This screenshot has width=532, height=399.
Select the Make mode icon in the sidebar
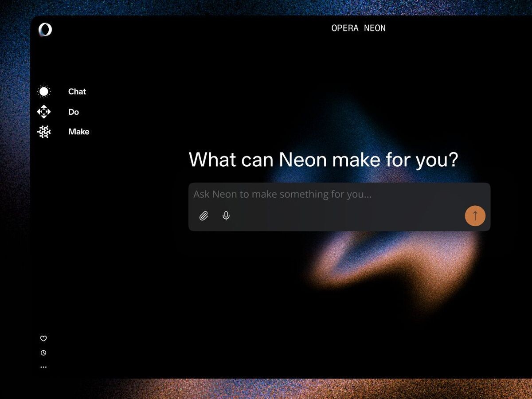pyautogui.click(x=43, y=132)
